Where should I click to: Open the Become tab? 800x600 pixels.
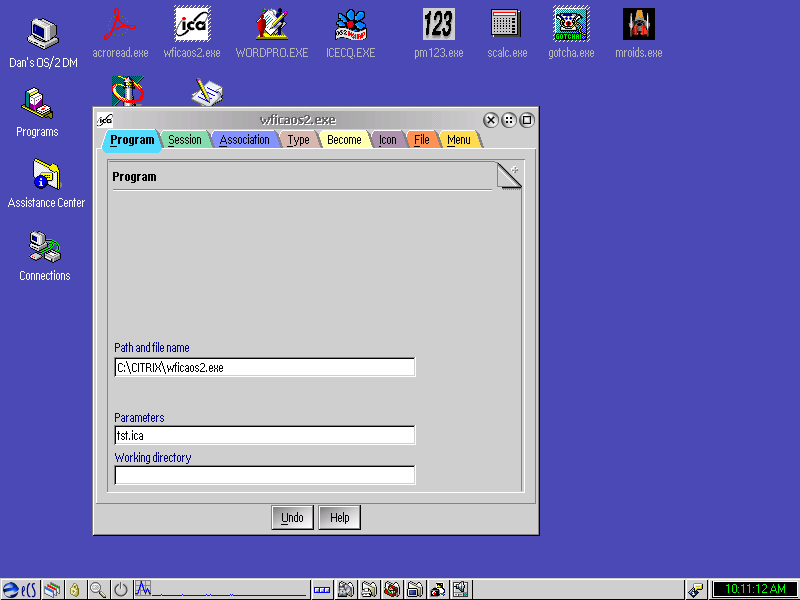(344, 140)
